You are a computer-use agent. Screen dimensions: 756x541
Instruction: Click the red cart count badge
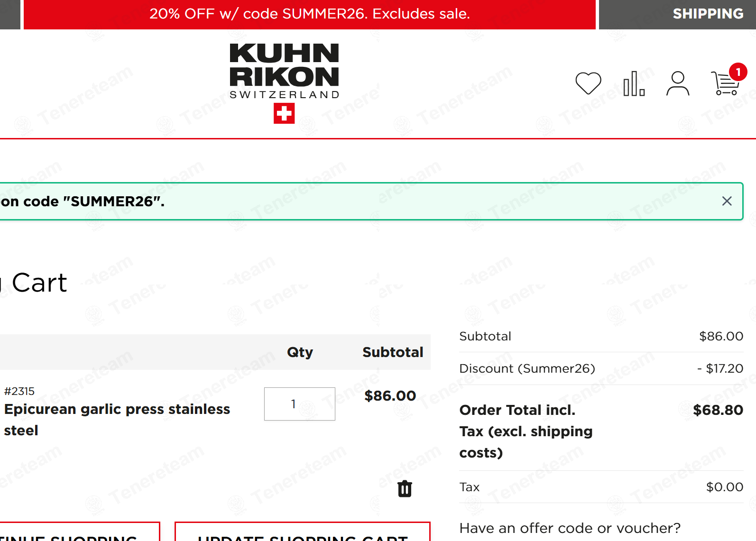738,72
